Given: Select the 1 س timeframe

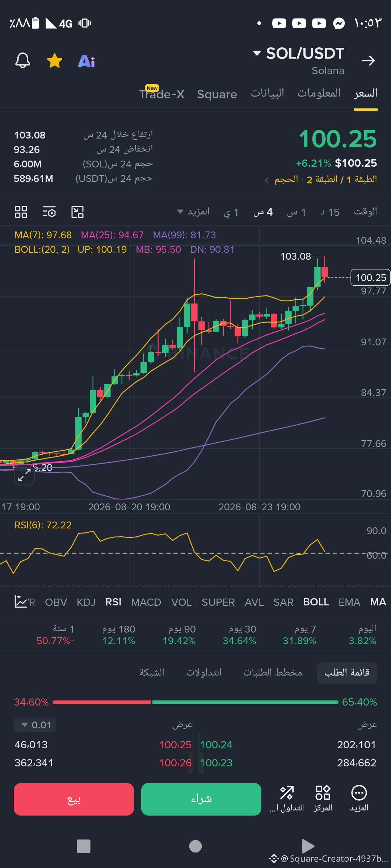Looking at the screenshot, I should 297,212.
